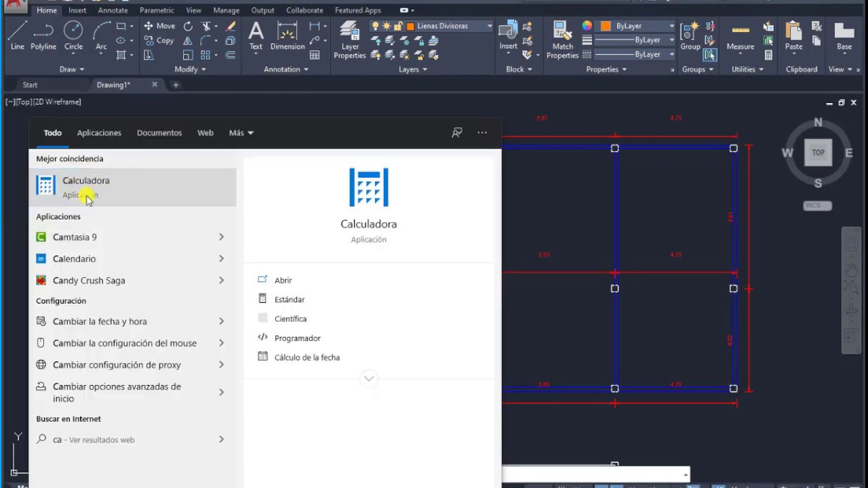Toggle layer freeze sun icon

click(x=387, y=26)
